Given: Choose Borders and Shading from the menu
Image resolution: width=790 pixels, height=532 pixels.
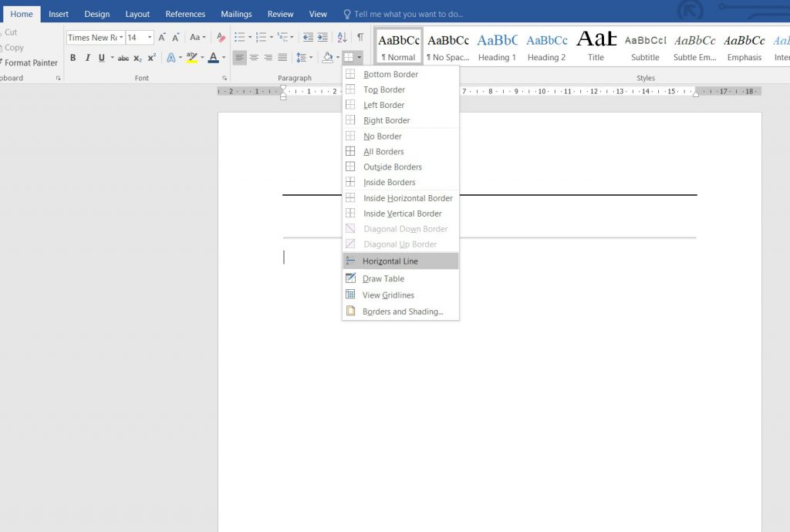Looking at the screenshot, I should tap(400, 311).
